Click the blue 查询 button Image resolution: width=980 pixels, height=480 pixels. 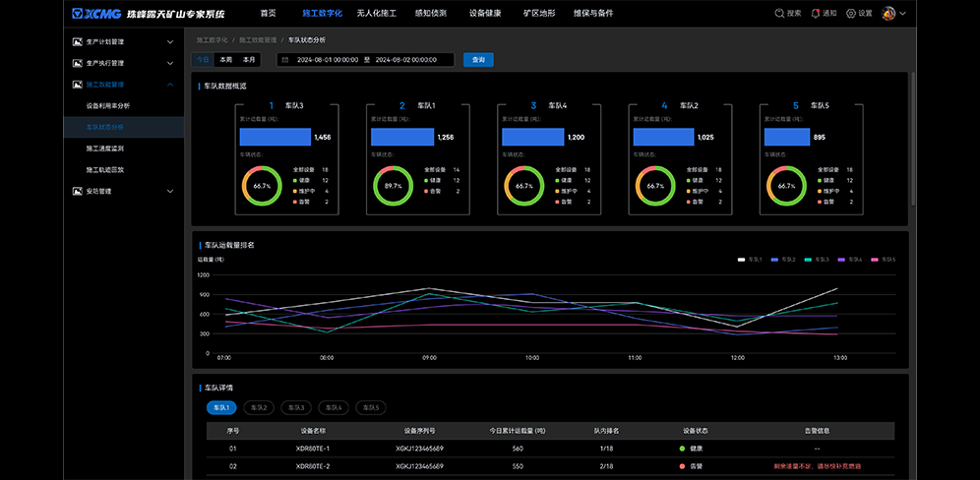[478, 60]
